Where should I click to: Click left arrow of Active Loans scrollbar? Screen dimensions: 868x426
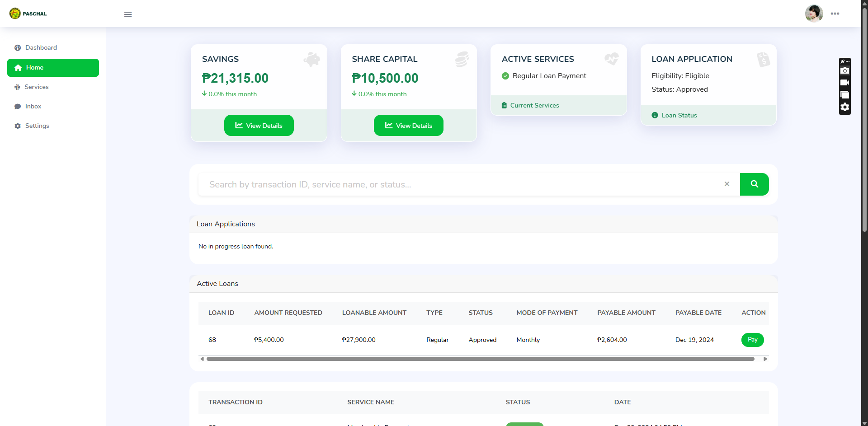202,359
